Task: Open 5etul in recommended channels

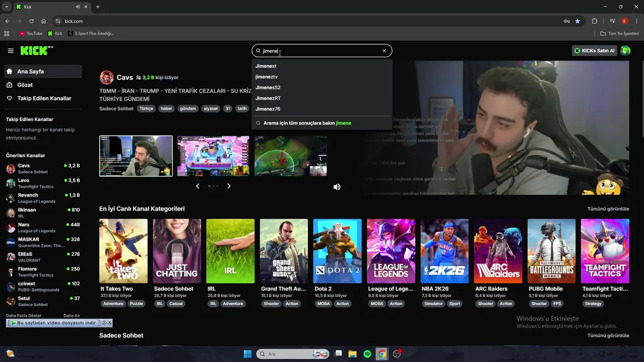Action: [x=43, y=301]
